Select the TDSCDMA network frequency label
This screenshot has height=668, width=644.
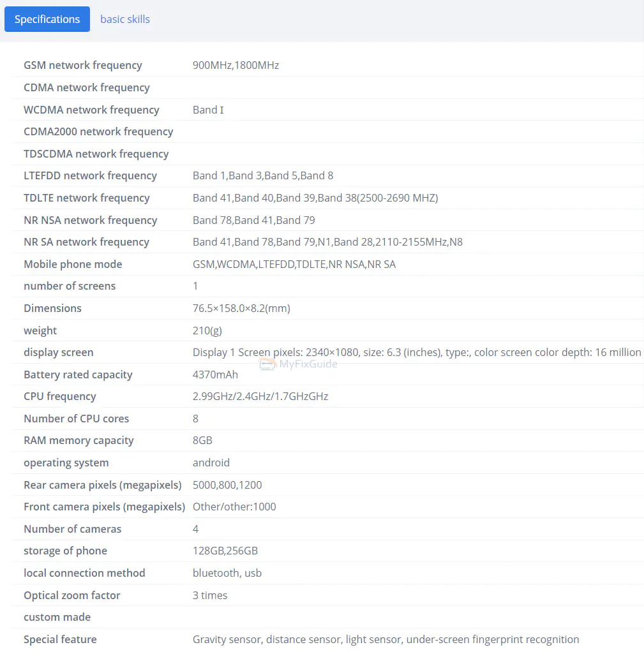point(96,154)
